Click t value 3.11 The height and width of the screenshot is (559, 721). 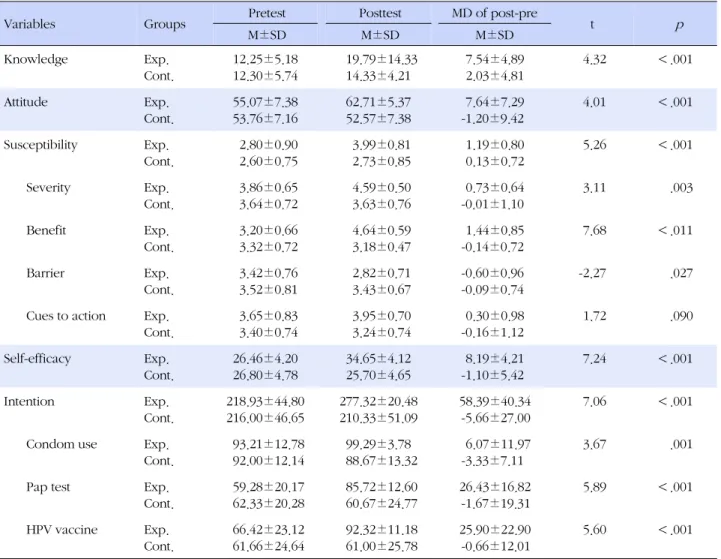click(x=594, y=188)
